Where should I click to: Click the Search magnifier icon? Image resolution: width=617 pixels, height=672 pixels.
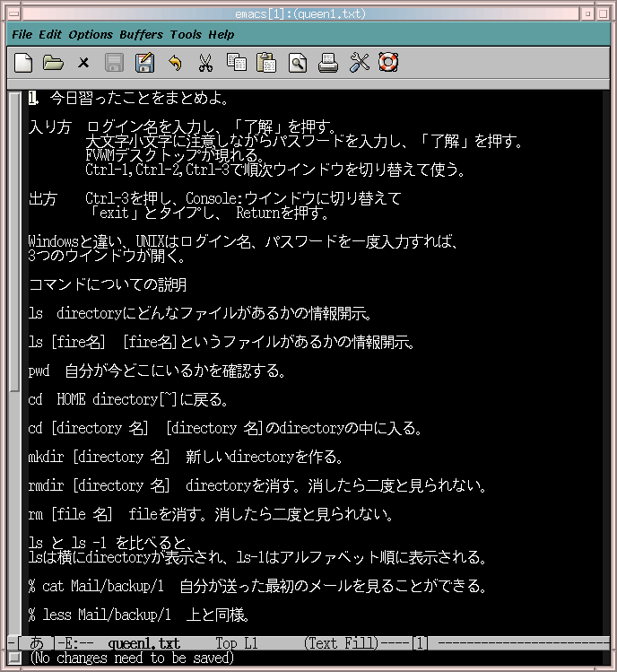coord(298,63)
